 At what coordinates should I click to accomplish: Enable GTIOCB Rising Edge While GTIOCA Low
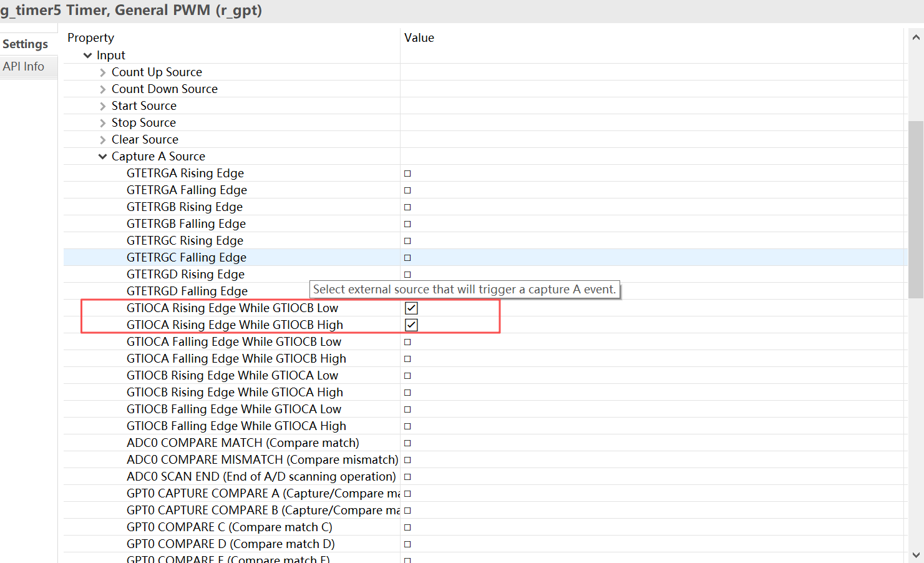click(x=407, y=376)
